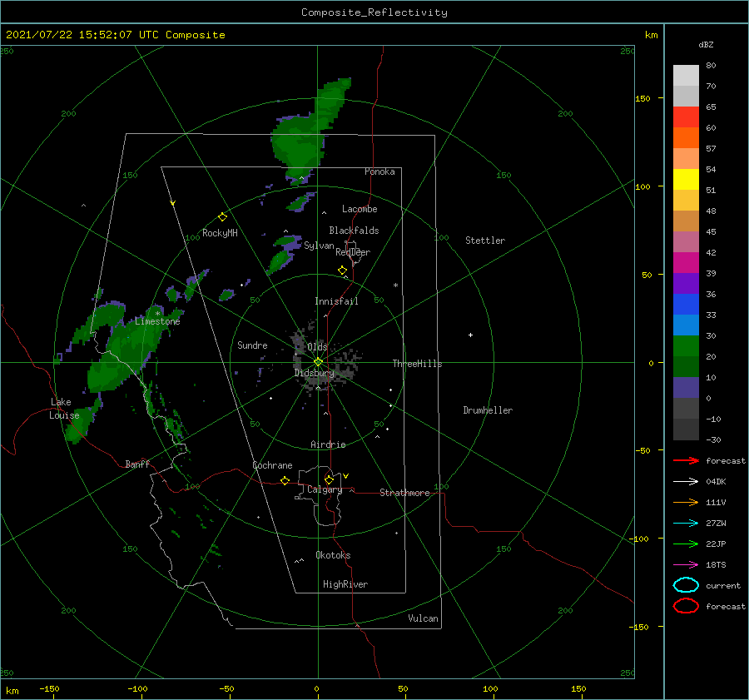The width and height of the screenshot is (749, 700).
Task: Click the Limestone label
Action: pos(157,321)
